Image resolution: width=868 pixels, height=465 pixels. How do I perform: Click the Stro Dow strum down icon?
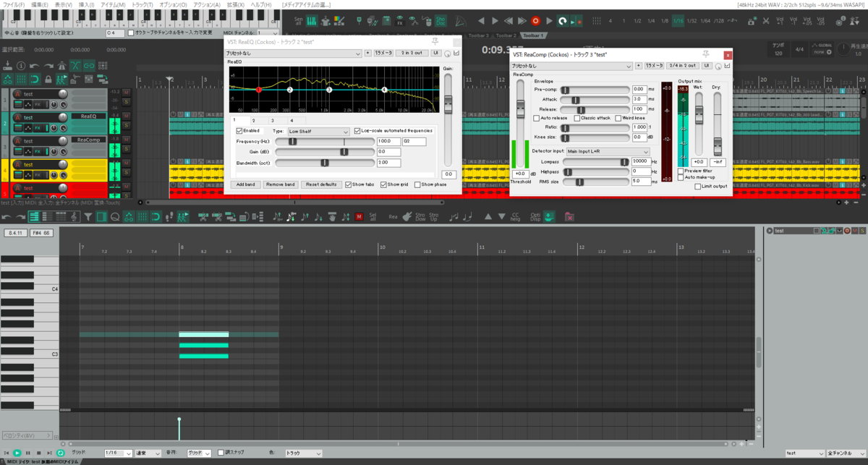420,216
